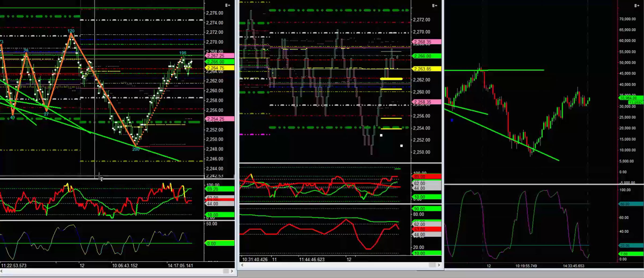Click the swing label 196 near the high
This screenshot has width=644, height=278.
[183, 53]
